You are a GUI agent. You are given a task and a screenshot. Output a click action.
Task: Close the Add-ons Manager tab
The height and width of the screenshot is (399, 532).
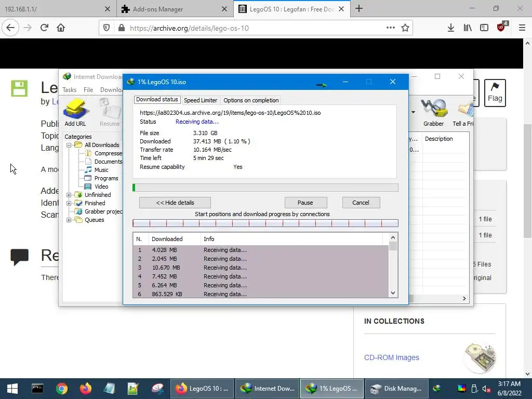coord(224,9)
